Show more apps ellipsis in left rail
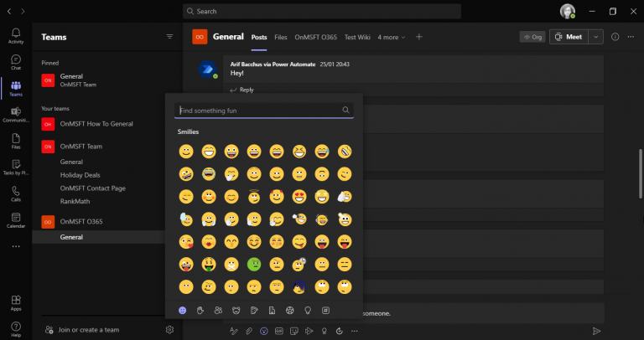The width and height of the screenshot is (644, 340). pyautogui.click(x=16, y=246)
